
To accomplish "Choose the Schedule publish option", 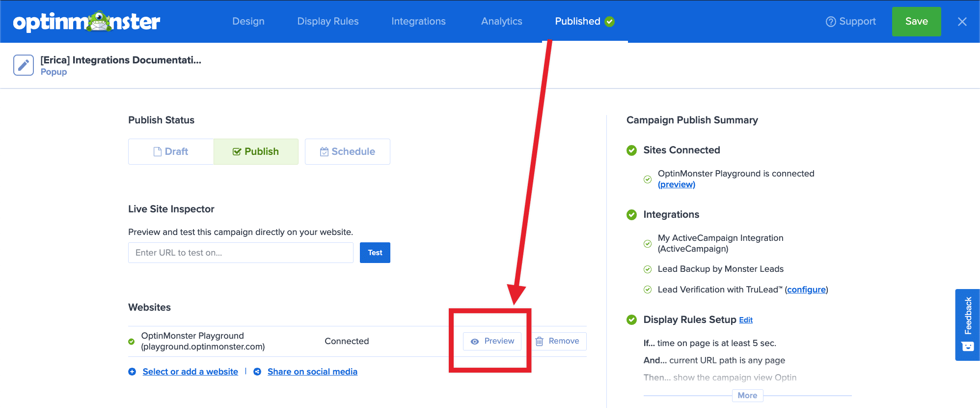I will pos(347,151).
